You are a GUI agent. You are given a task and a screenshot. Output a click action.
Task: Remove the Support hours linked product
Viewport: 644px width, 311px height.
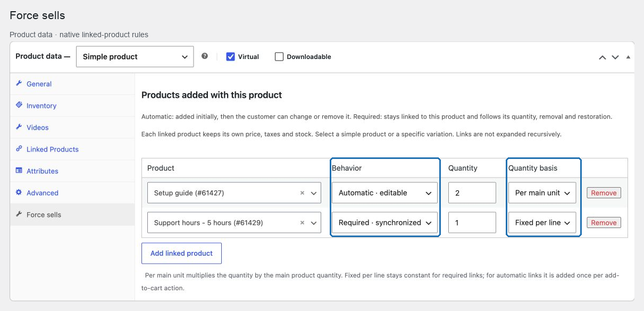click(x=604, y=223)
